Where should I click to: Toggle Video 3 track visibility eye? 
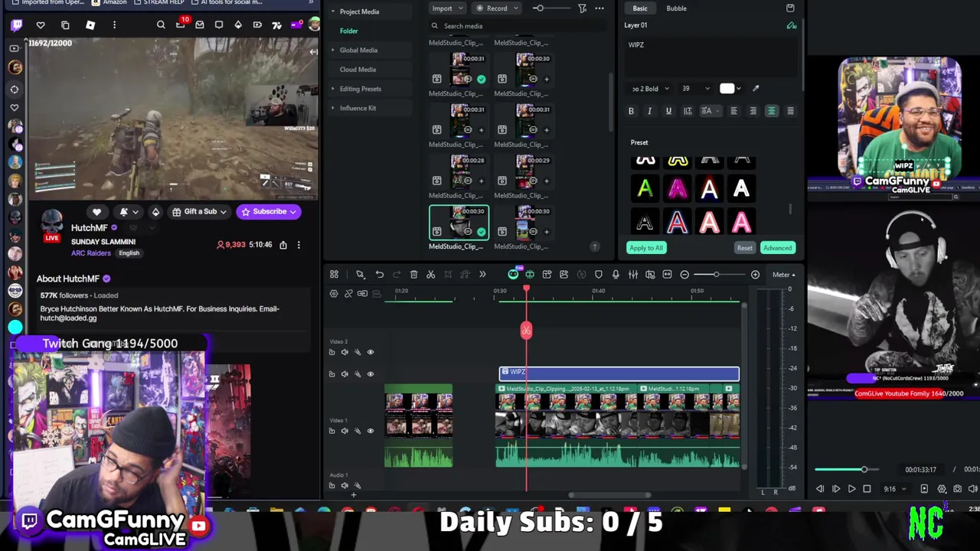[x=371, y=352]
